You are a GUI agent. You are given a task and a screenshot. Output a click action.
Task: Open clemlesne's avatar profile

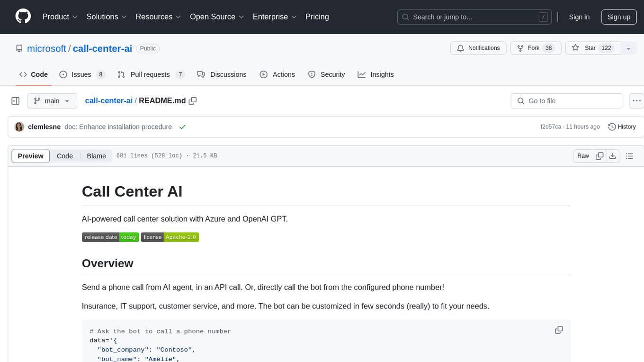click(x=19, y=127)
